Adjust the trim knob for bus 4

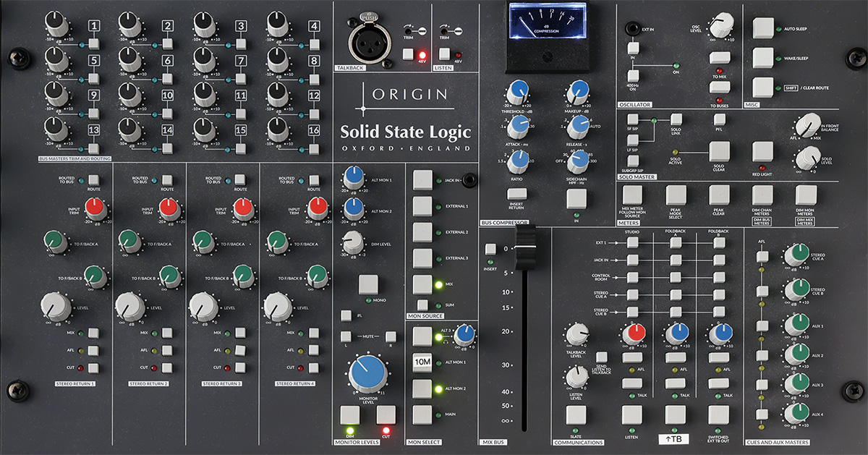click(278, 25)
